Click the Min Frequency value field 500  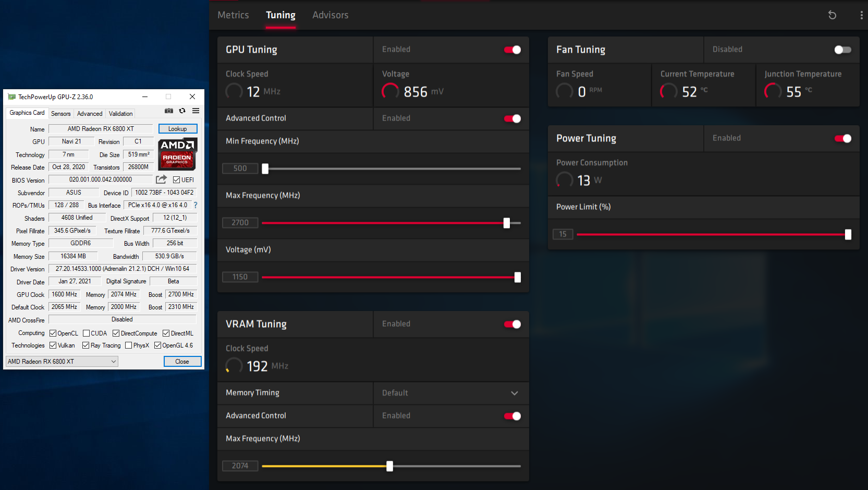click(x=240, y=169)
